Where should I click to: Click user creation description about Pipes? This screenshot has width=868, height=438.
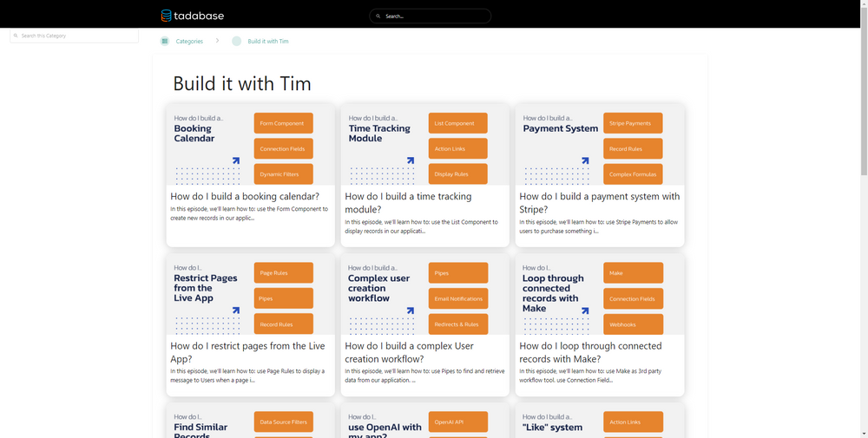424,376
